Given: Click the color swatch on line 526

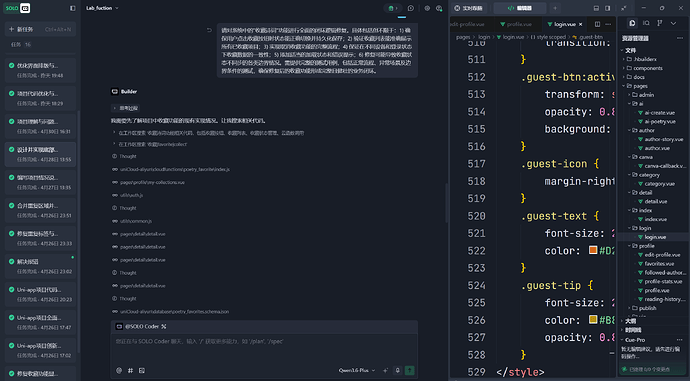Looking at the screenshot, I should coord(593,319).
